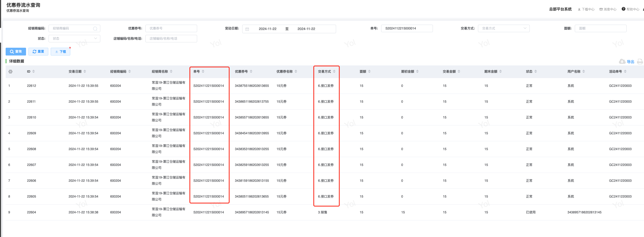Open 下载中心 in the top bar
The image size is (644, 237).
586,9
